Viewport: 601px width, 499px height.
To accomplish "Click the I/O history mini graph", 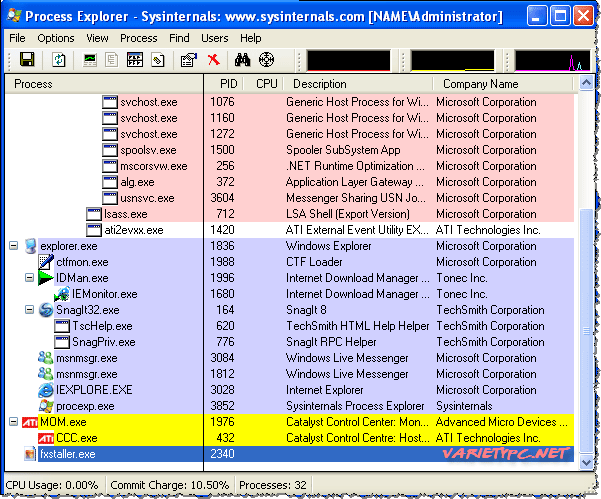I will point(552,60).
